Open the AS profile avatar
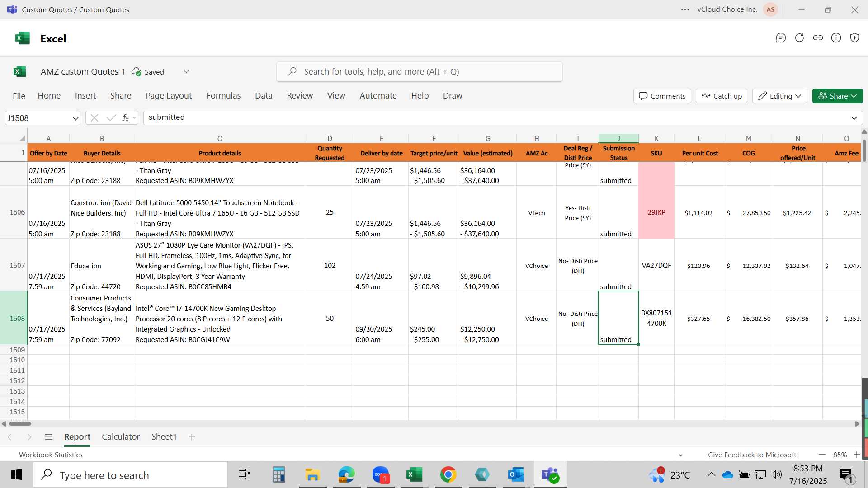The image size is (868, 488). point(771,9)
